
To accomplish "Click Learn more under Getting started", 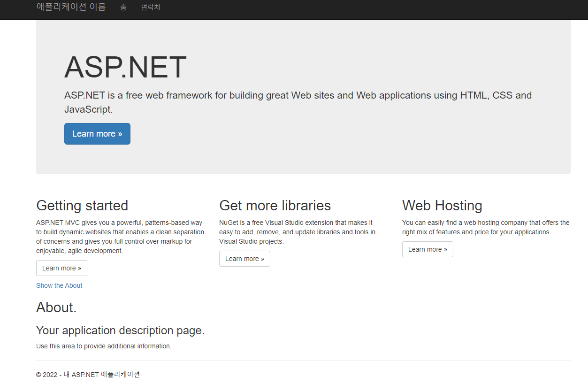I will pos(61,268).
